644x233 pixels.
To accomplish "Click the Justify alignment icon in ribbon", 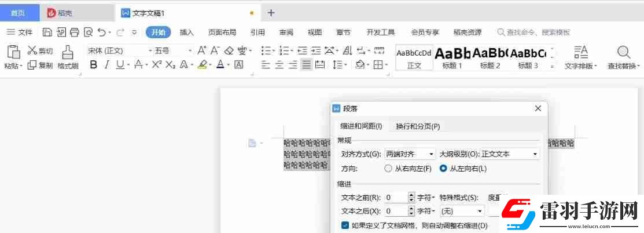I will point(306,65).
